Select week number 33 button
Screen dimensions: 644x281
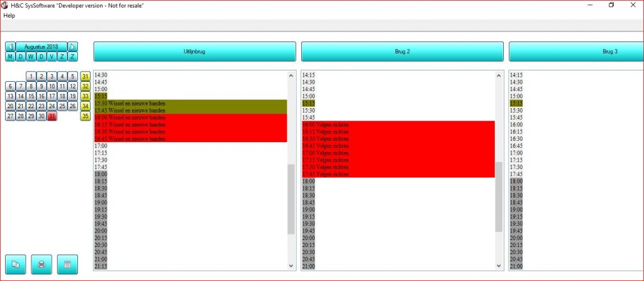point(86,96)
